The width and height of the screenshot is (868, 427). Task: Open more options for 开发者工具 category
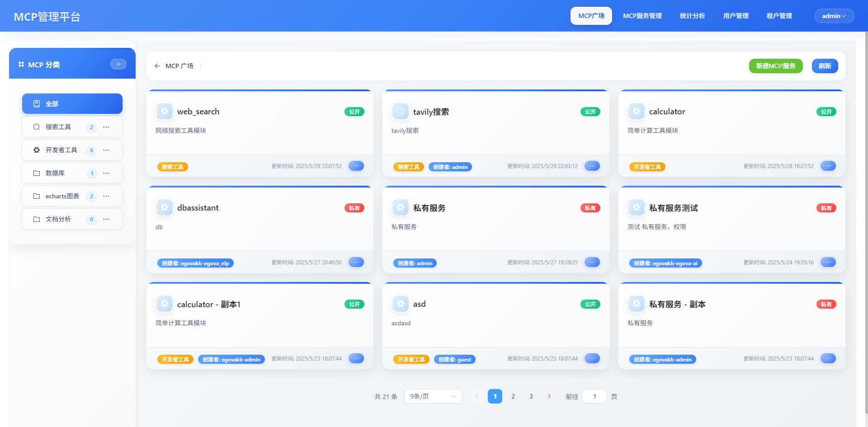click(106, 150)
